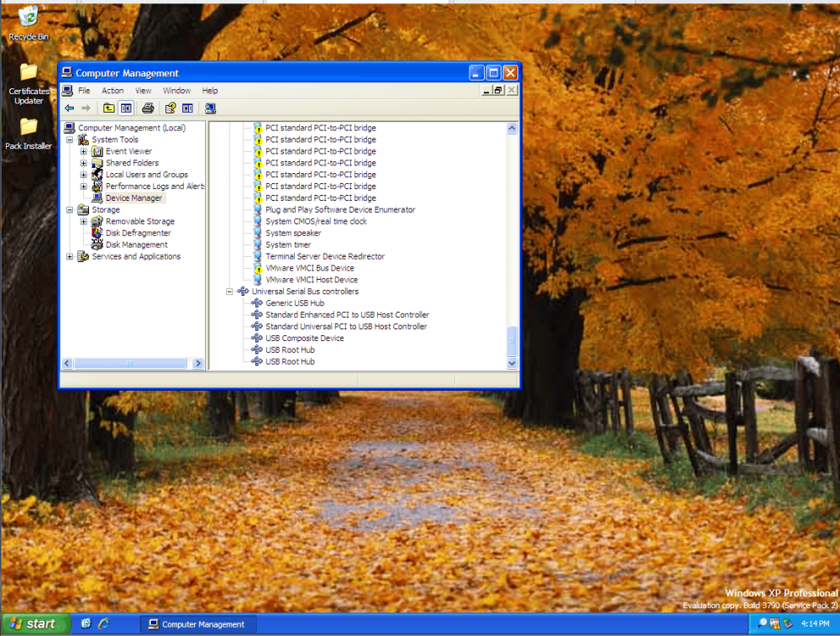Expand Performance Logs and Alerts node
Screen dimensions: 840x636
(83, 187)
